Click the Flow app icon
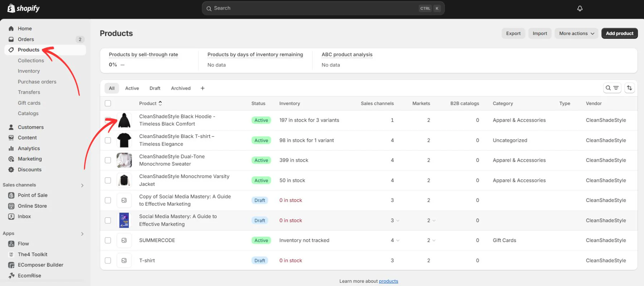 [11, 244]
